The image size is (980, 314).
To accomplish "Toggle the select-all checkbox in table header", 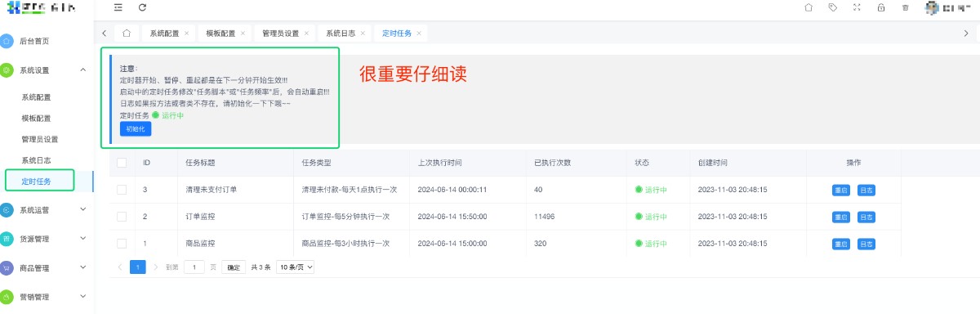I will pyautogui.click(x=122, y=163).
